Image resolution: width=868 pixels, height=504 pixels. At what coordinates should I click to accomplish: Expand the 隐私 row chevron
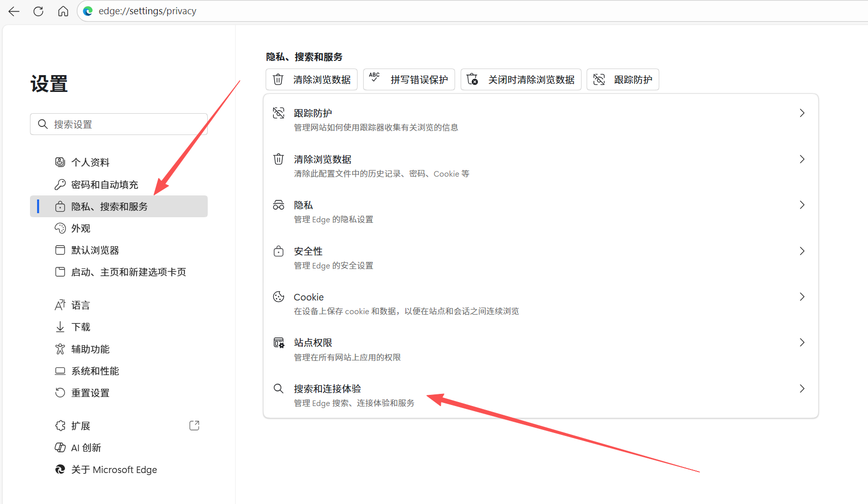[802, 205]
